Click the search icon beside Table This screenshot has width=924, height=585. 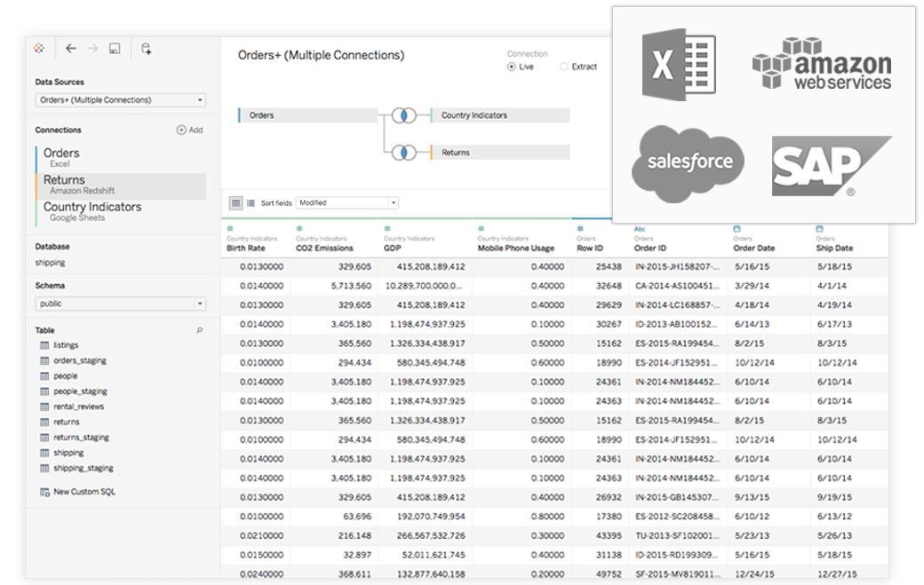[x=199, y=331]
